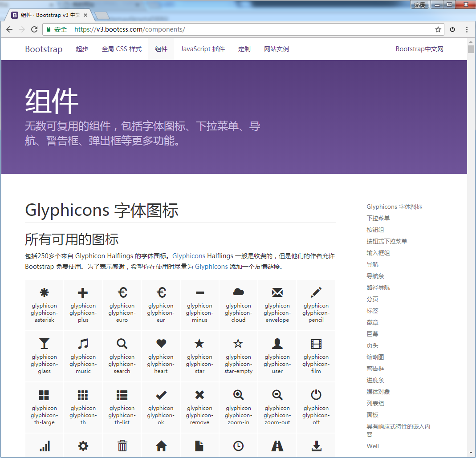Viewport: 476px width, 458px height.
Task: Jump to 进度条 in the sidebar
Action: click(375, 380)
